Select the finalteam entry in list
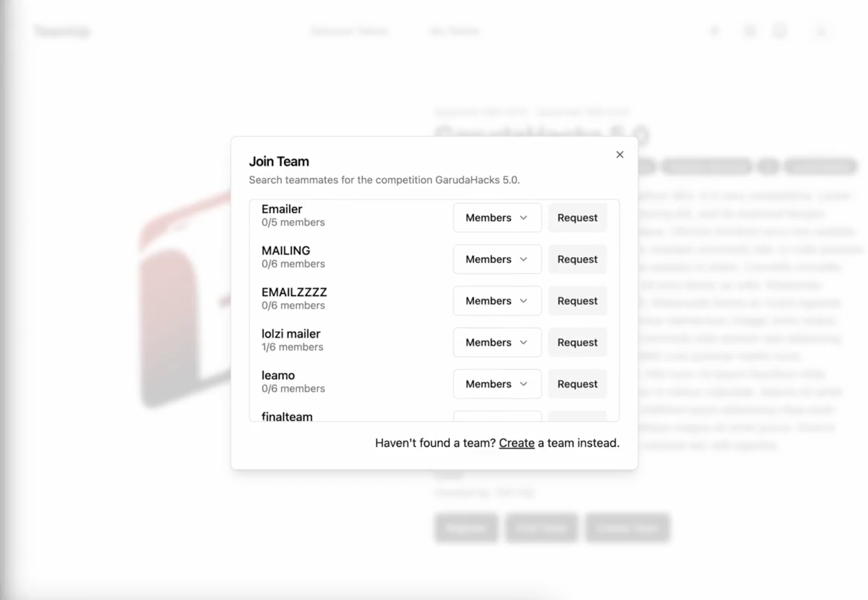Screen dimensions: 868x600 287,417
